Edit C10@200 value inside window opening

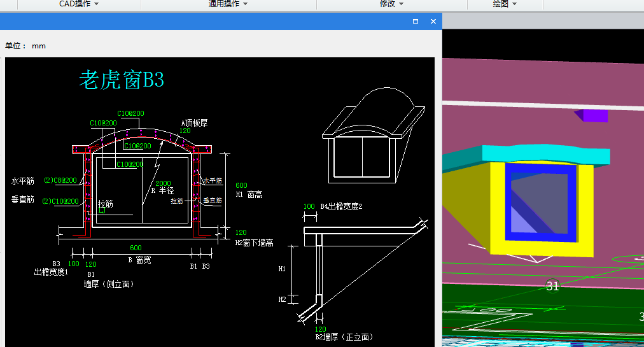coord(130,164)
